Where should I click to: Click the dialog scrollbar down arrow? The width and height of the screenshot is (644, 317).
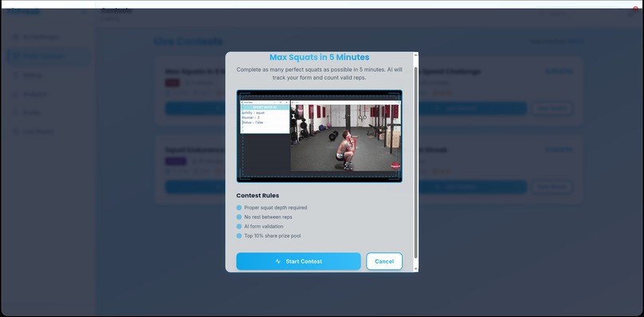click(x=415, y=268)
